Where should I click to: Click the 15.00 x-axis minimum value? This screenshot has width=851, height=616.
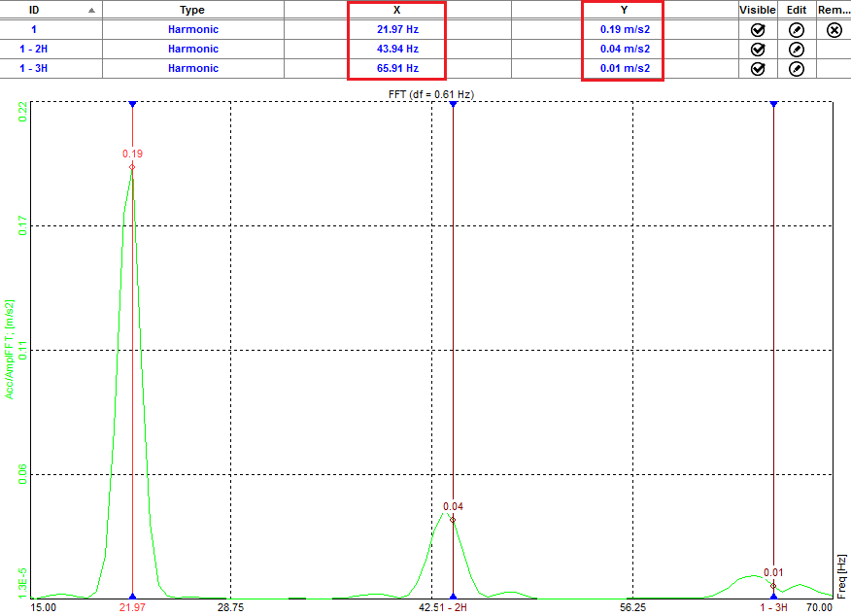point(43,607)
